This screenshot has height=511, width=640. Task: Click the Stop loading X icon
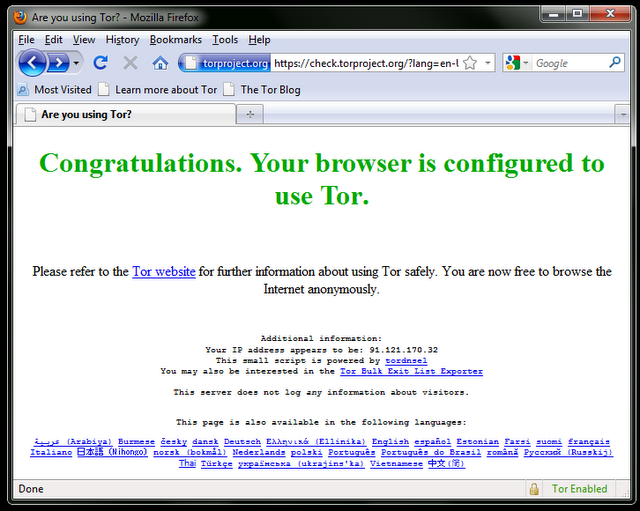click(x=130, y=63)
